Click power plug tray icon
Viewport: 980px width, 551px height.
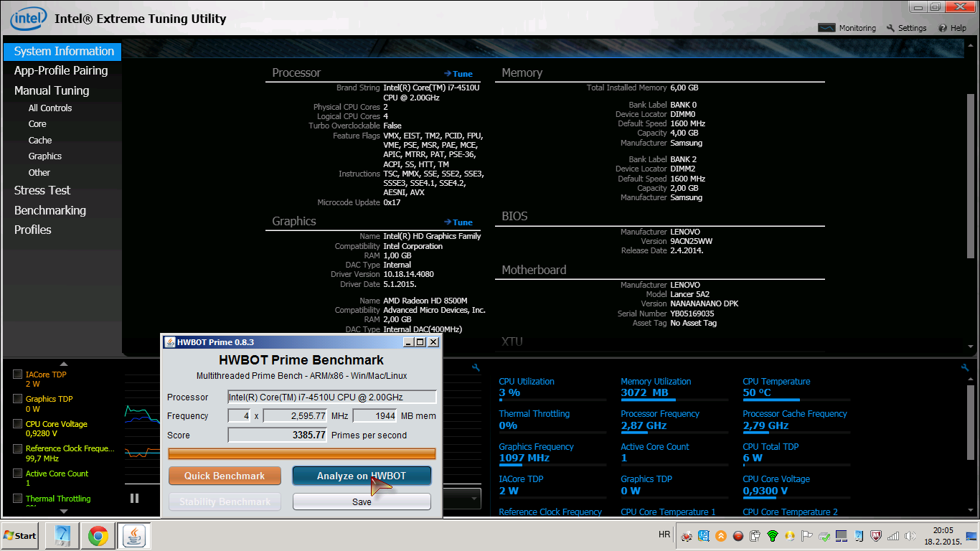[x=755, y=536]
